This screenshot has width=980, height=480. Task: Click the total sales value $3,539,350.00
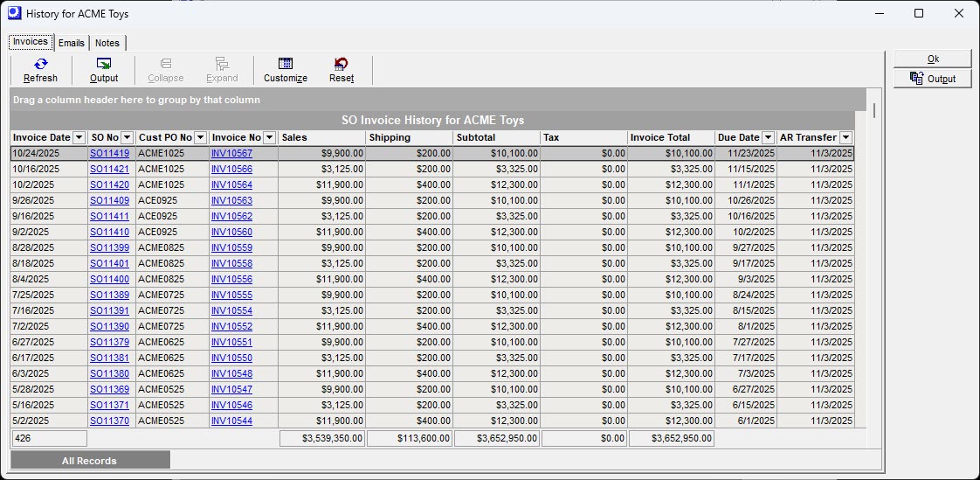point(322,439)
